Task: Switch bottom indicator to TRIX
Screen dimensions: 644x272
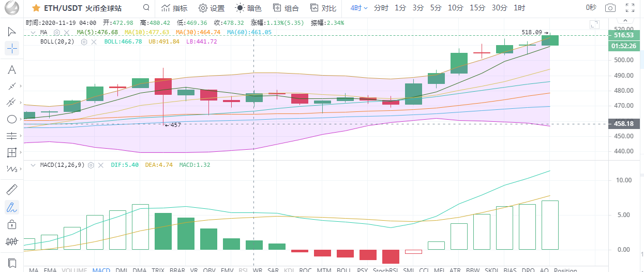Action: coord(158,270)
